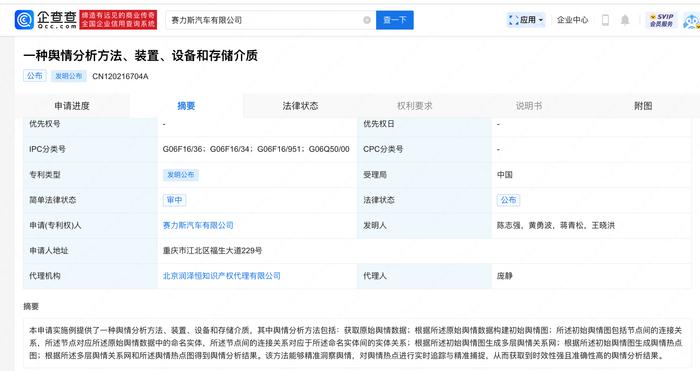Open the 权利要求 tab
Image resolution: width=700 pixels, height=371 pixels.
[415, 106]
